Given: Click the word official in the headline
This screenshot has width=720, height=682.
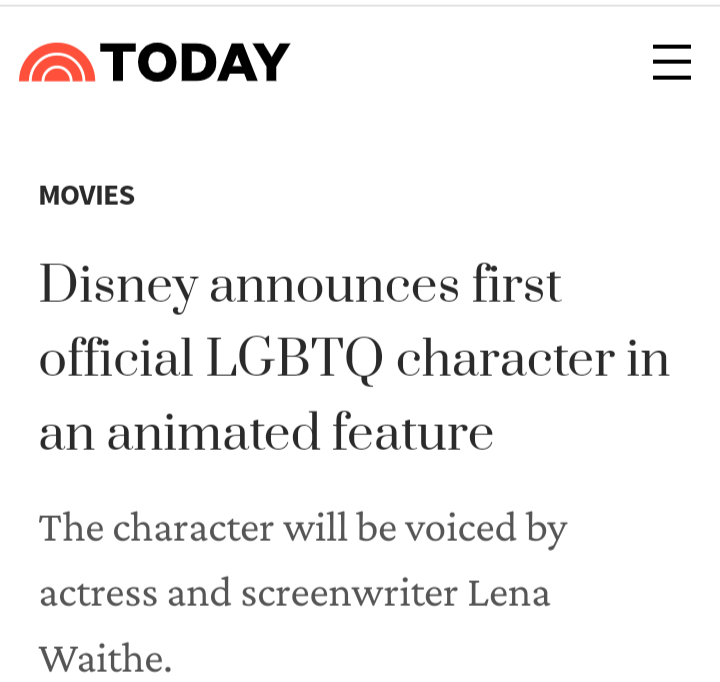Looking at the screenshot, I should coord(114,359).
